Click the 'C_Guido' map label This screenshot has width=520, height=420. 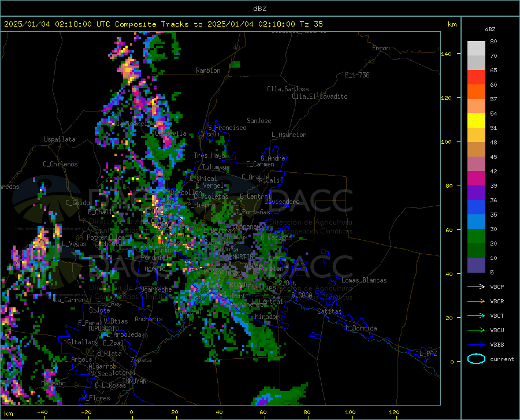pos(77,203)
